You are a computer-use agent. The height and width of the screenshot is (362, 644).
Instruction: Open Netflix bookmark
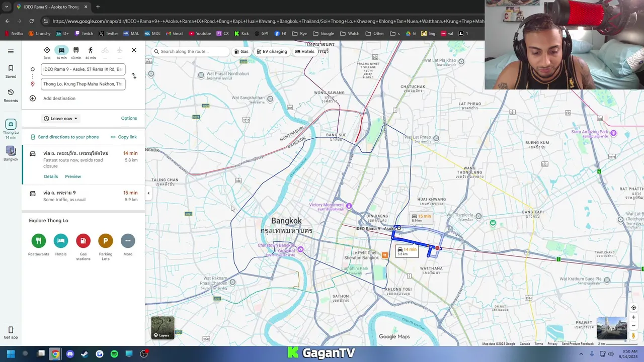click(14, 34)
